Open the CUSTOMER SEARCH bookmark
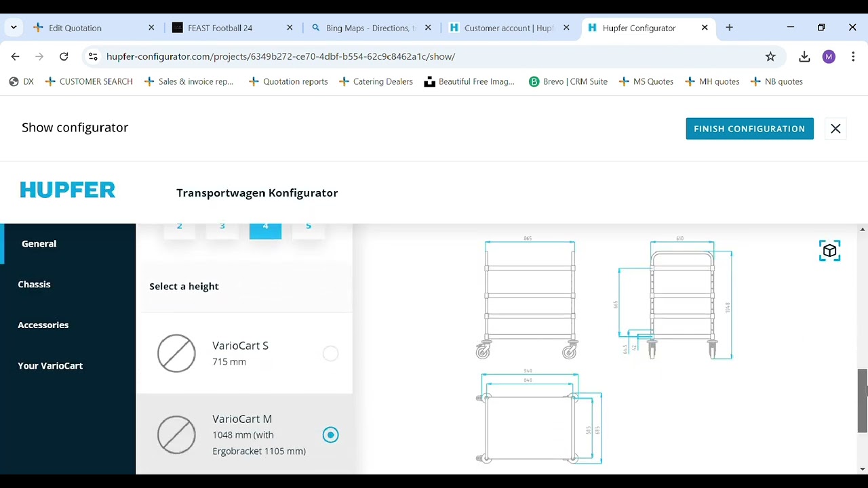868x488 pixels. [x=89, y=81]
